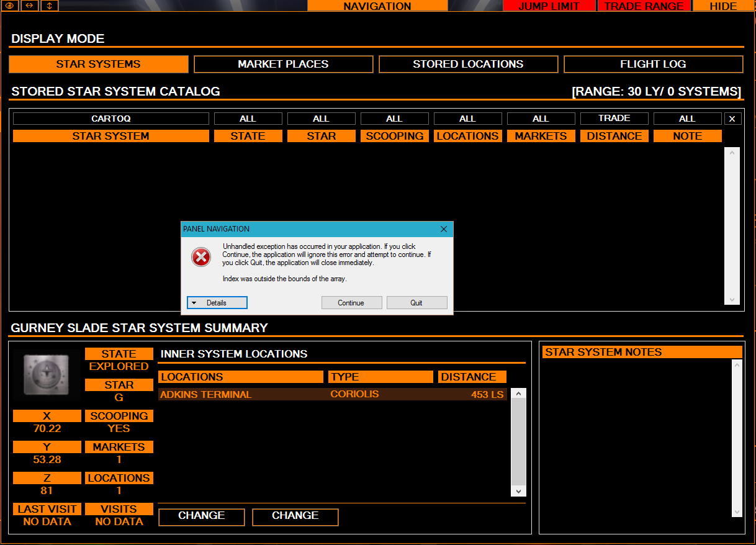This screenshot has height=545, width=756.
Task: Click the red error icon in dialog
Action: pos(201,256)
